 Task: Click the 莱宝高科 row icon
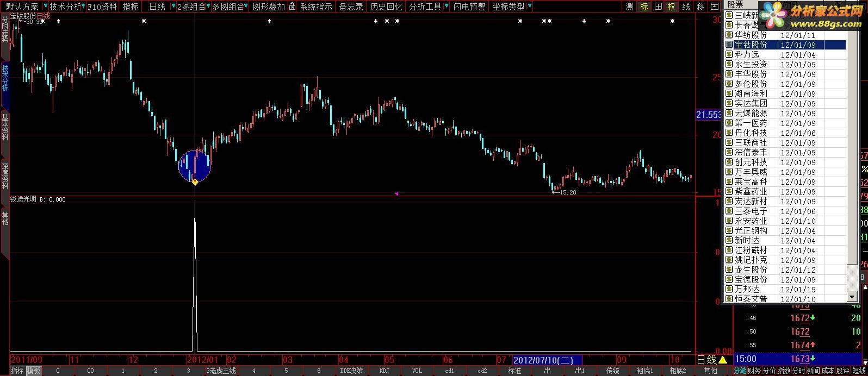729,182
